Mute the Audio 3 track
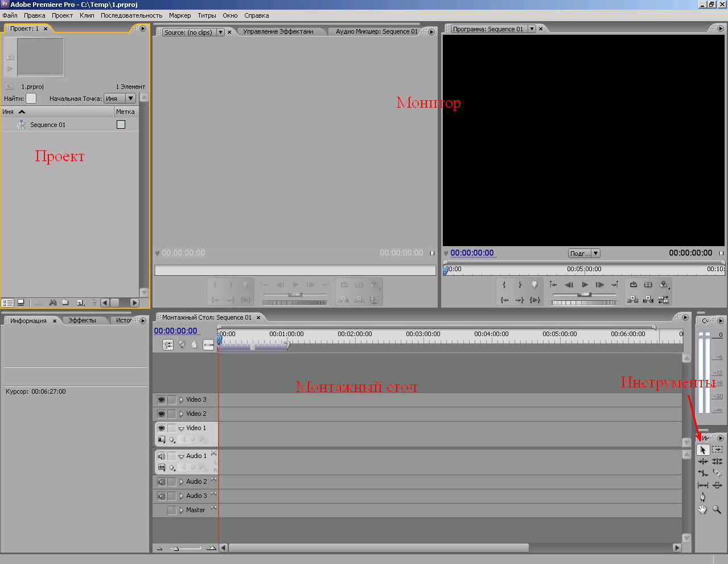 (161, 496)
